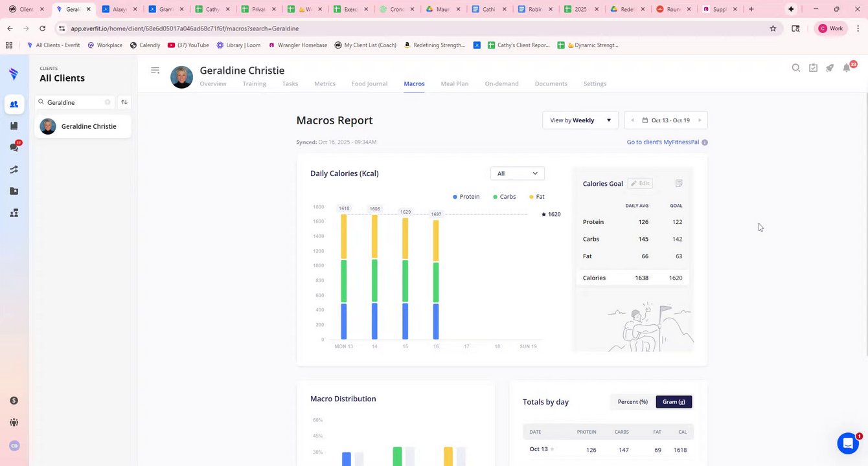Open the Chrome apps grid in the bookmarks bar
The height and width of the screenshot is (466, 868).
coord(8,45)
